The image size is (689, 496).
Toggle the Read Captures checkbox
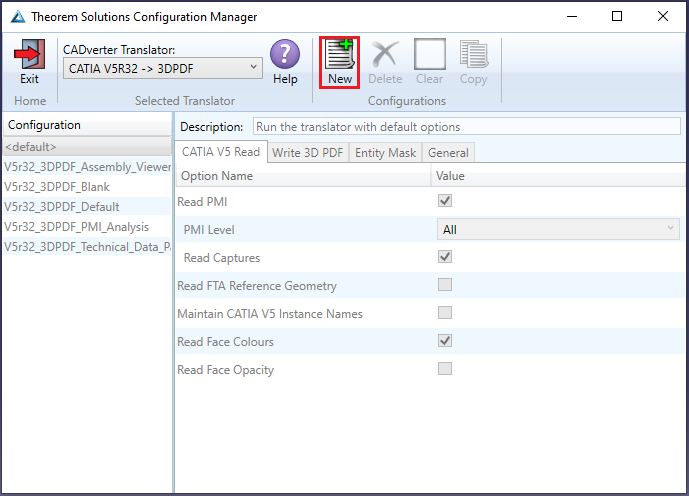[445, 257]
